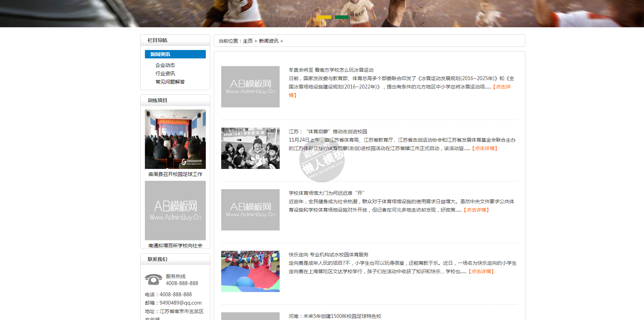Open the 曲周县 meeting photo thumbnail

pos(175,139)
